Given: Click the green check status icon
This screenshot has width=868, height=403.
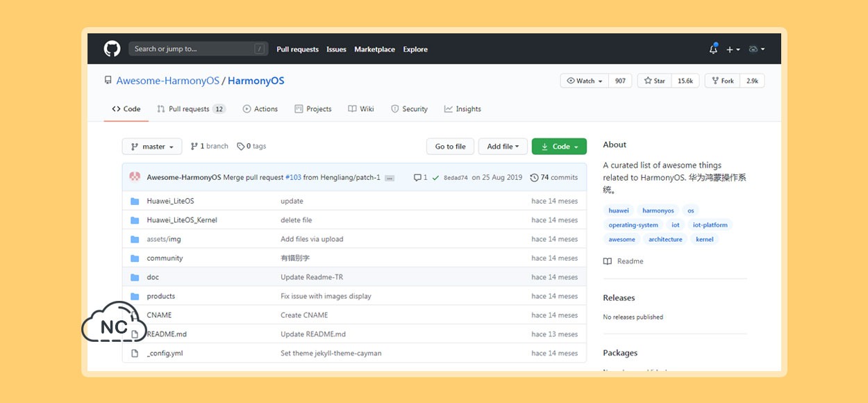Looking at the screenshot, I should point(435,178).
